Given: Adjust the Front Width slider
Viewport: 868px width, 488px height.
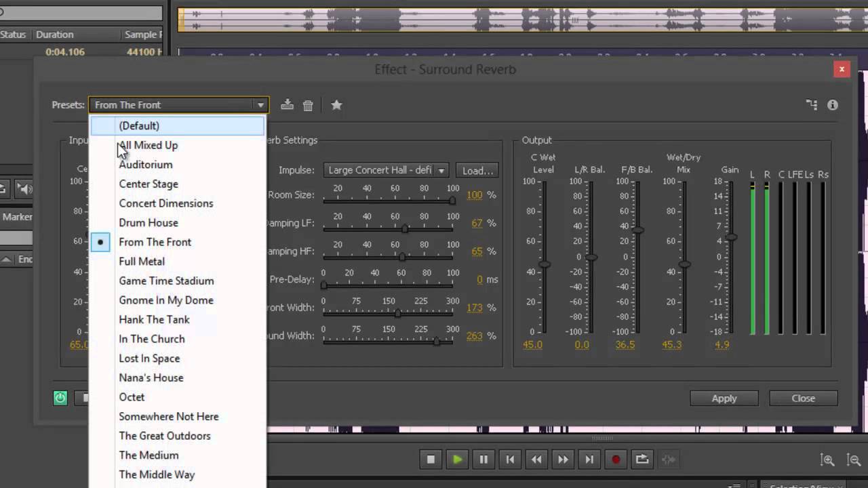Looking at the screenshot, I should (x=397, y=313).
